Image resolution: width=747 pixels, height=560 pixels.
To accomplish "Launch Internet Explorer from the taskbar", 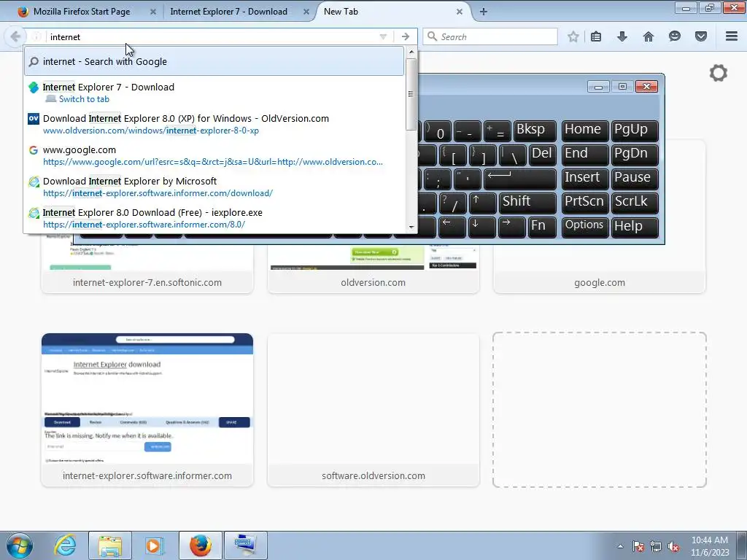I will pos(65,545).
